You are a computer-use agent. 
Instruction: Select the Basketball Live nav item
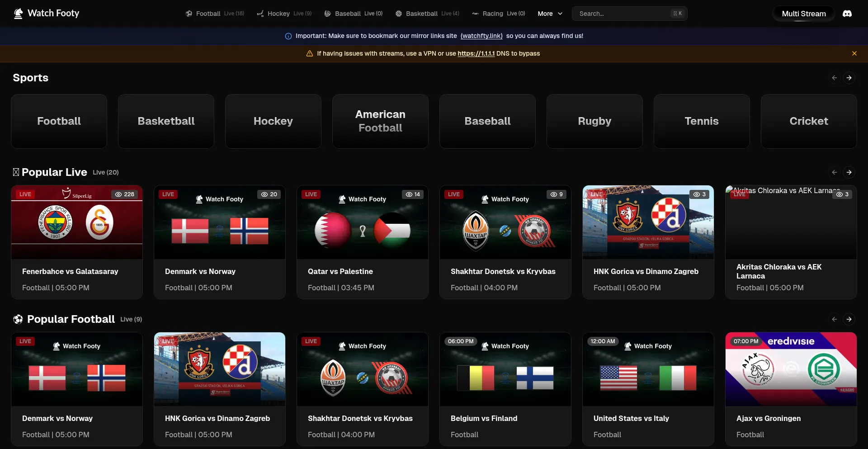[427, 14]
